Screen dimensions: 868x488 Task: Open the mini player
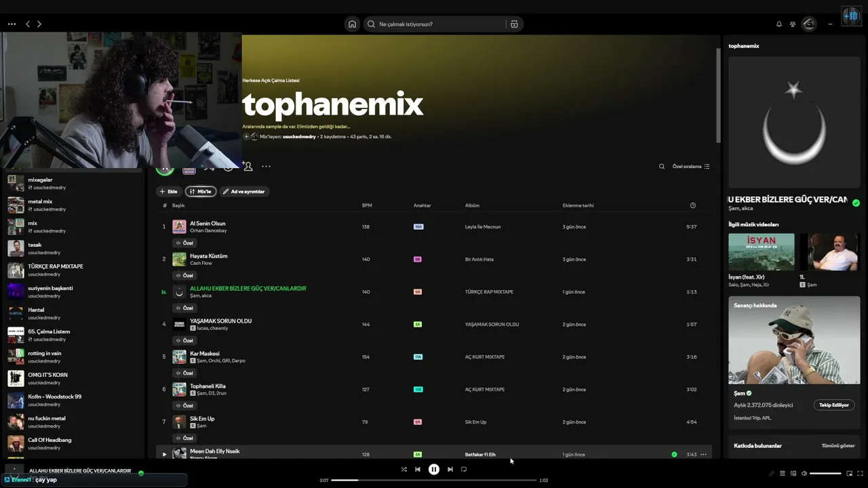click(850, 473)
